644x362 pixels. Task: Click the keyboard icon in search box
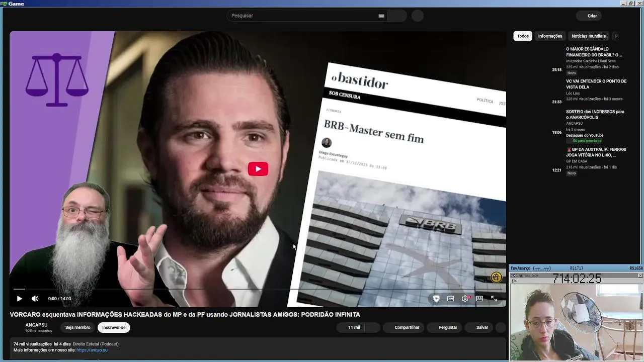point(381,16)
